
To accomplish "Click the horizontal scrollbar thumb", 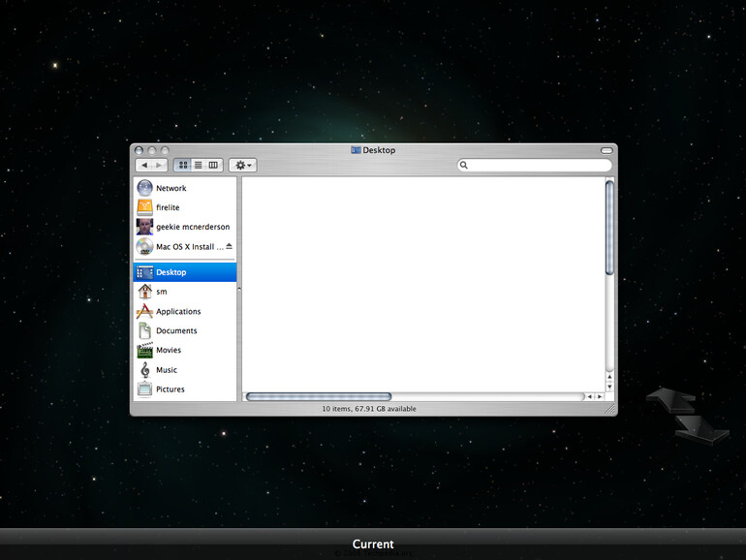I will [x=319, y=396].
